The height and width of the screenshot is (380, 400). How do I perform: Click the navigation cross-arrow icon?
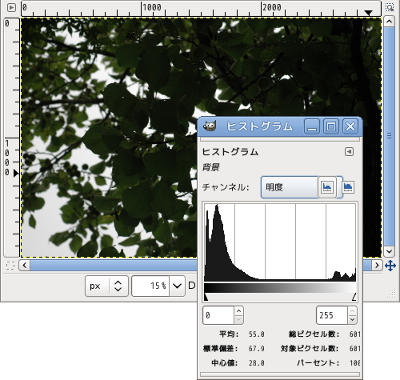[x=390, y=266]
